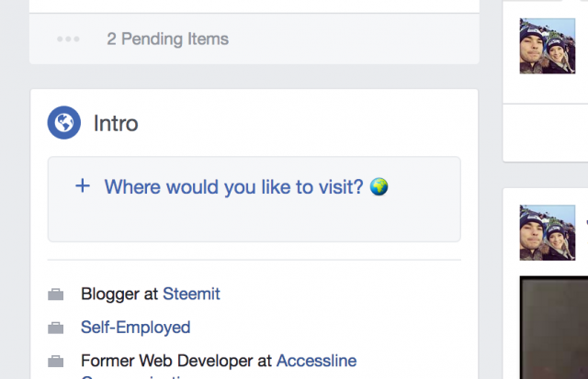Open the dark image preview in the post

pos(554,328)
